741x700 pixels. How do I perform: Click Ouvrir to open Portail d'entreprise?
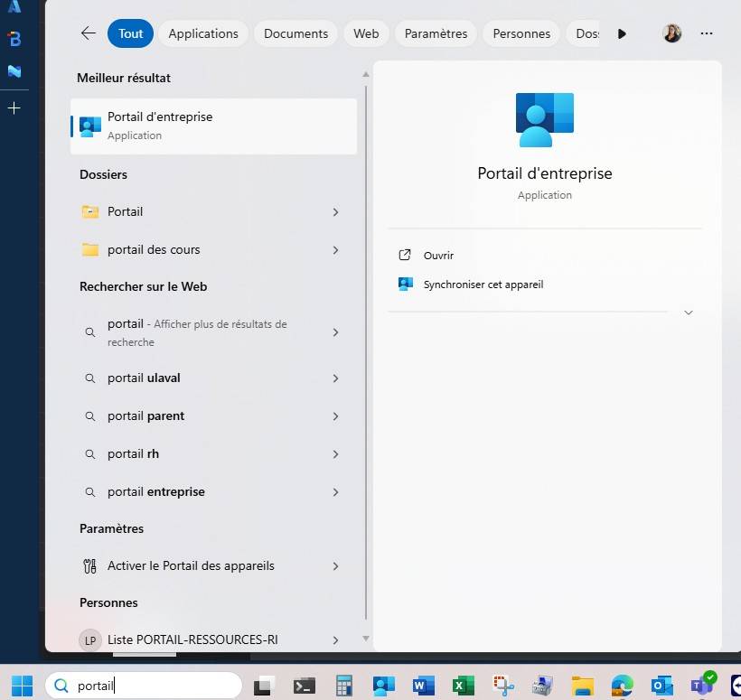438,256
